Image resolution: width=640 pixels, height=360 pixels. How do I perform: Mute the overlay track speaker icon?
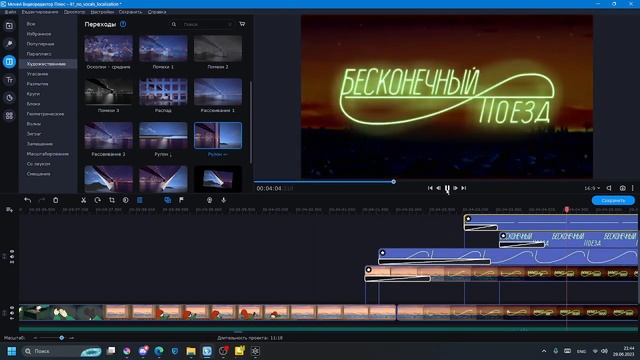pyautogui.click(x=12, y=256)
